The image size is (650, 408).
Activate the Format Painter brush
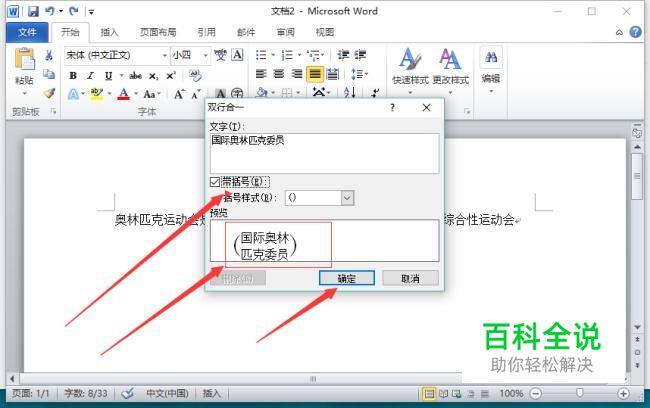(x=49, y=93)
